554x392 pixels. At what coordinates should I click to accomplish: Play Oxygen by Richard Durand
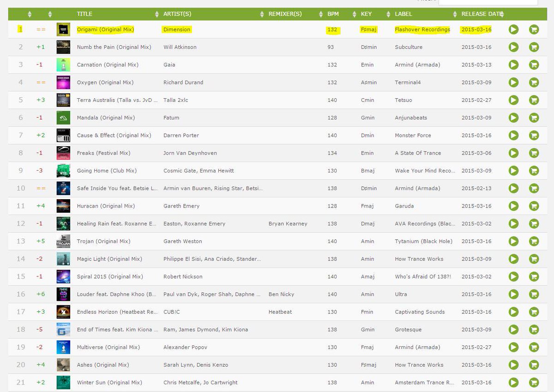point(513,83)
